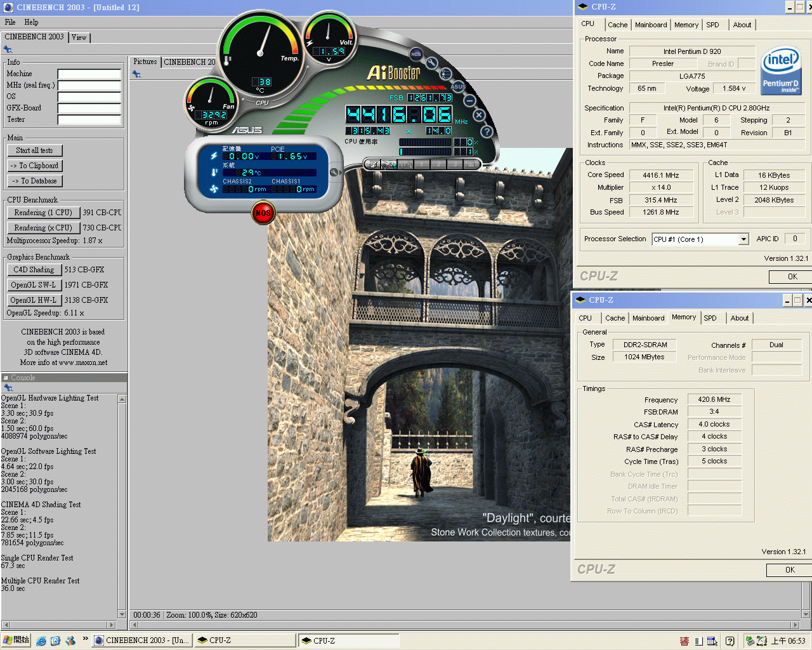Click the pin icon in the Console panel

tap(8, 387)
